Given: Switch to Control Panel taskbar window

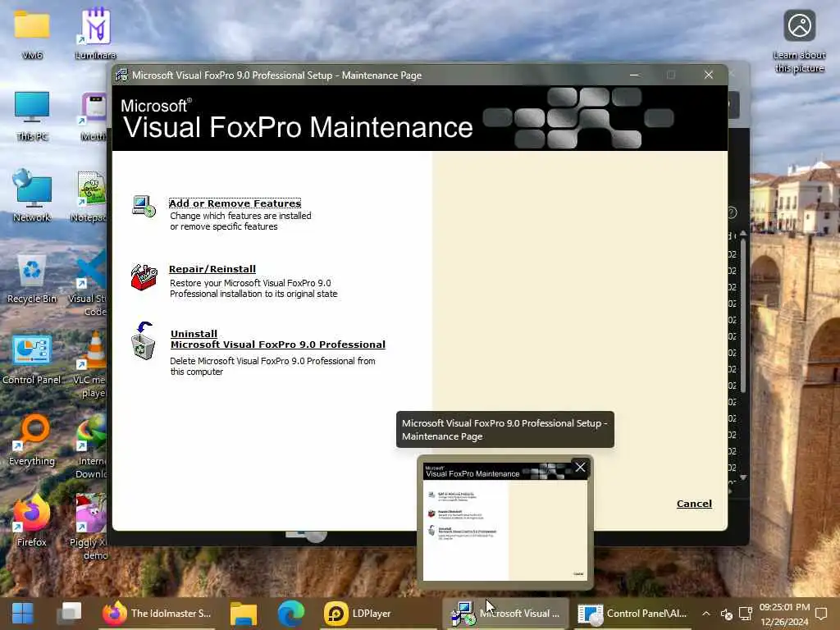Looking at the screenshot, I should 633,614.
